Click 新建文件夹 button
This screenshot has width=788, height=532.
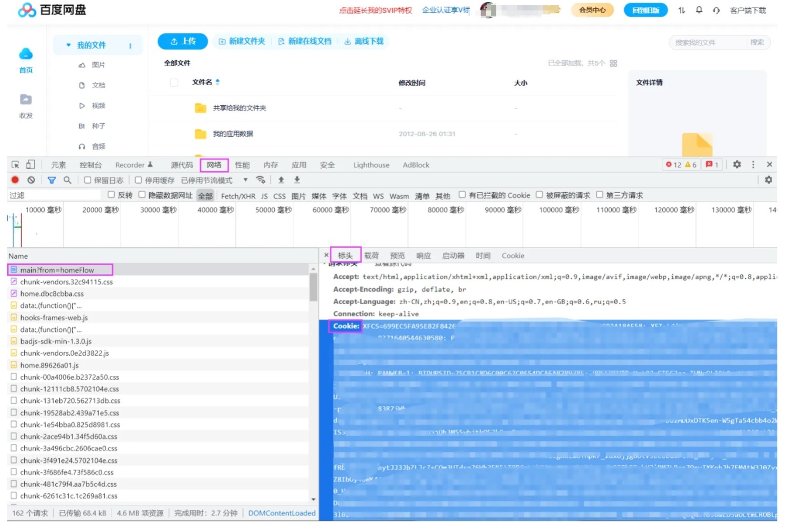click(x=242, y=41)
